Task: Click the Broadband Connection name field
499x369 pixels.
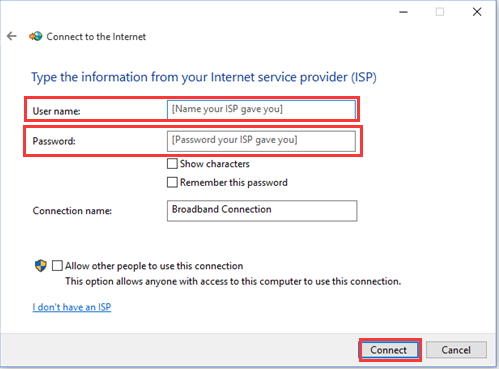Action: pyautogui.click(x=262, y=211)
